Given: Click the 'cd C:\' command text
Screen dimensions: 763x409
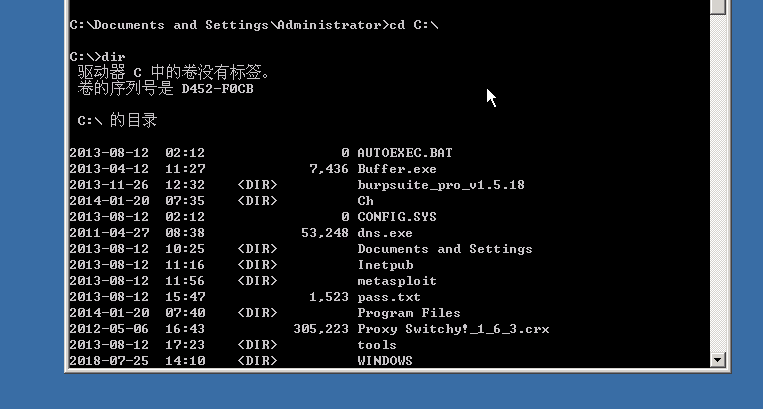Looking at the screenshot, I should click(414, 25).
